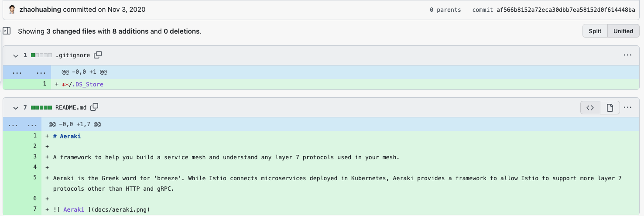The width and height of the screenshot is (644, 216).
Task: Open .gitignore file options menu
Action: point(627,55)
